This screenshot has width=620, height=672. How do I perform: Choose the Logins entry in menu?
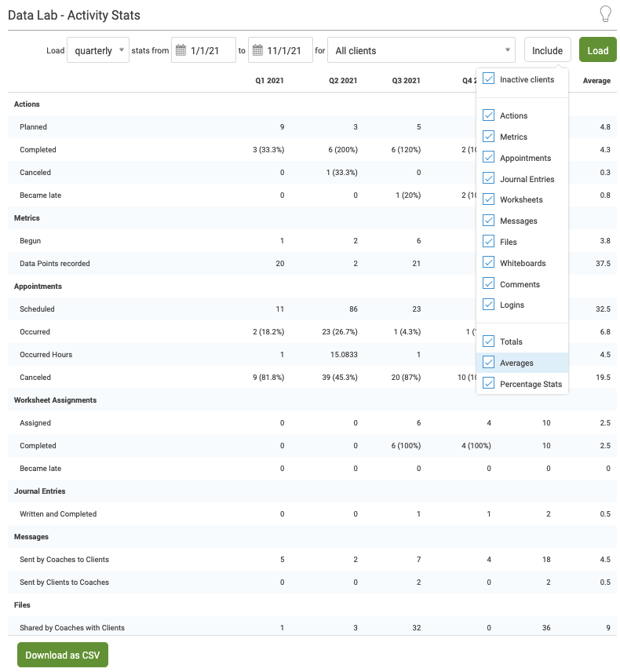[512, 305]
